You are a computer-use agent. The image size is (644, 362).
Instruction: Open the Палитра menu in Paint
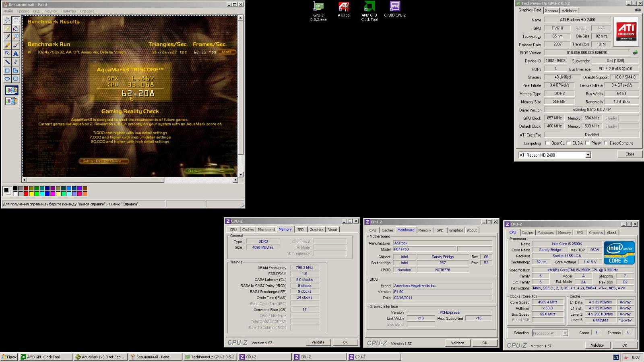tap(68, 11)
